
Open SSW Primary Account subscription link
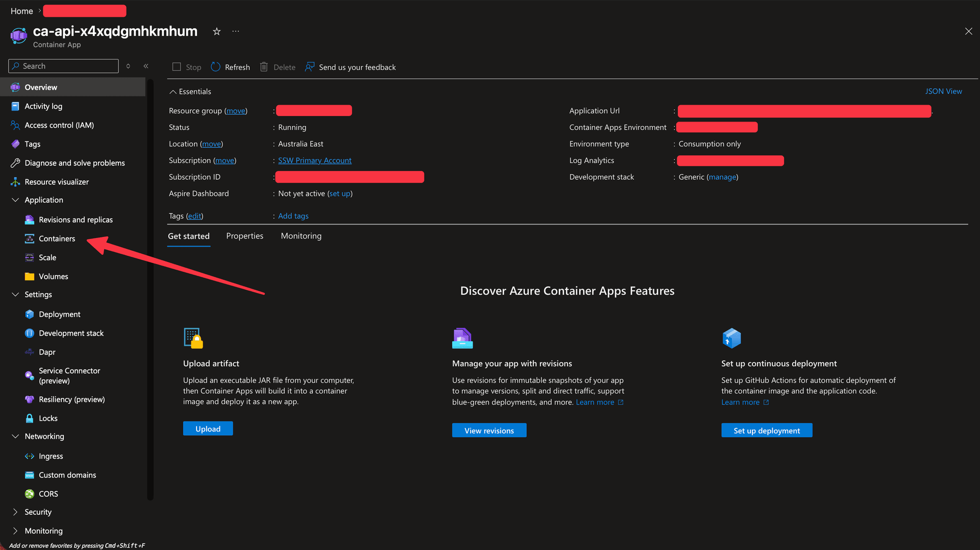click(314, 160)
